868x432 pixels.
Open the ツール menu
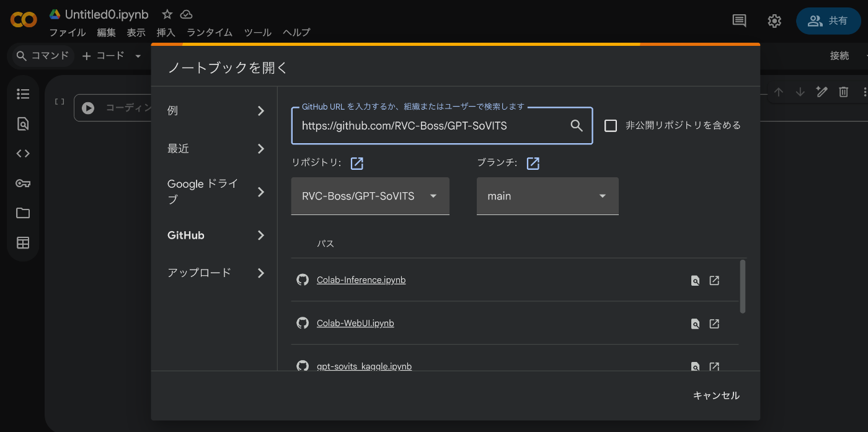click(x=257, y=32)
